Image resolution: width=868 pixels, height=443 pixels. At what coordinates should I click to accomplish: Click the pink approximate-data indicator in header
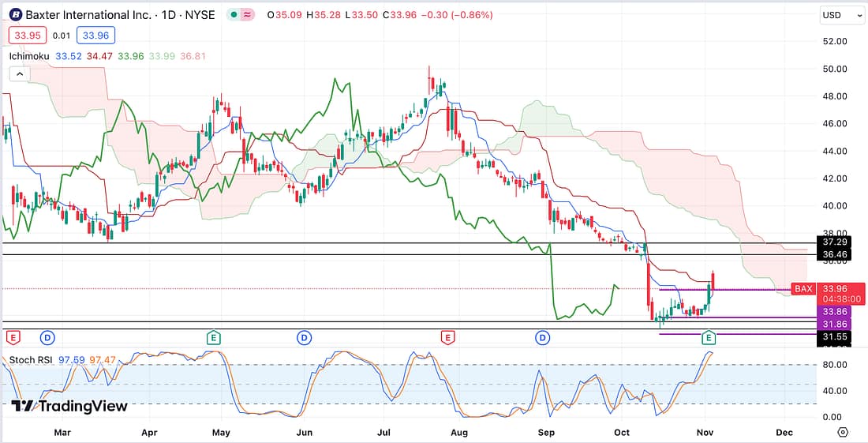pos(249,15)
